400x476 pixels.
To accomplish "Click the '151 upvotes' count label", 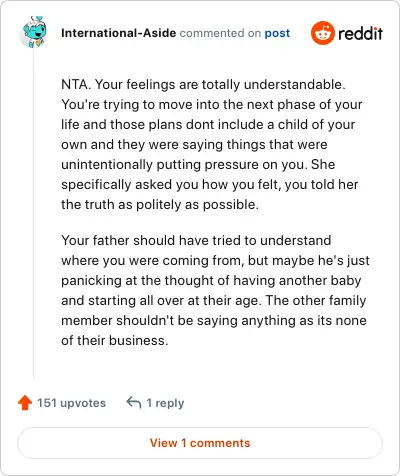I will coord(71,403).
